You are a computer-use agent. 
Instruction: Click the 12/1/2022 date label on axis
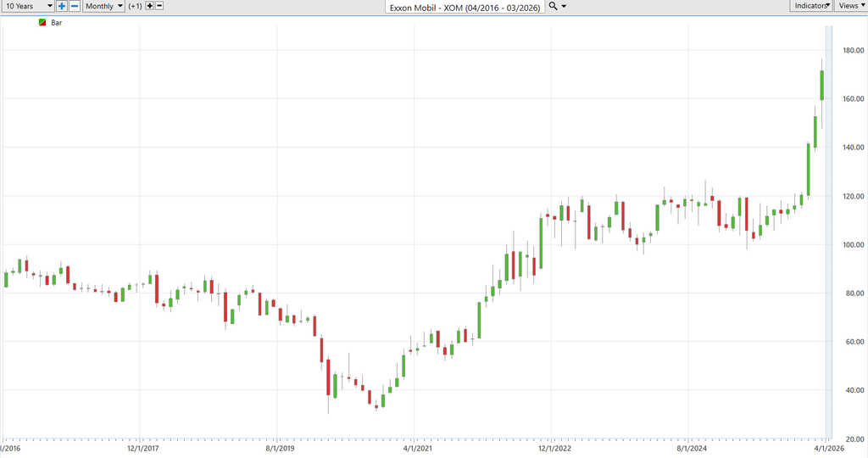pos(551,448)
